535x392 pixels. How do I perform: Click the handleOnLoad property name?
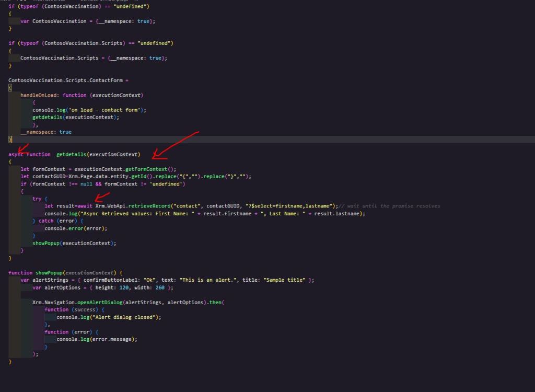click(x=40, y=95)
